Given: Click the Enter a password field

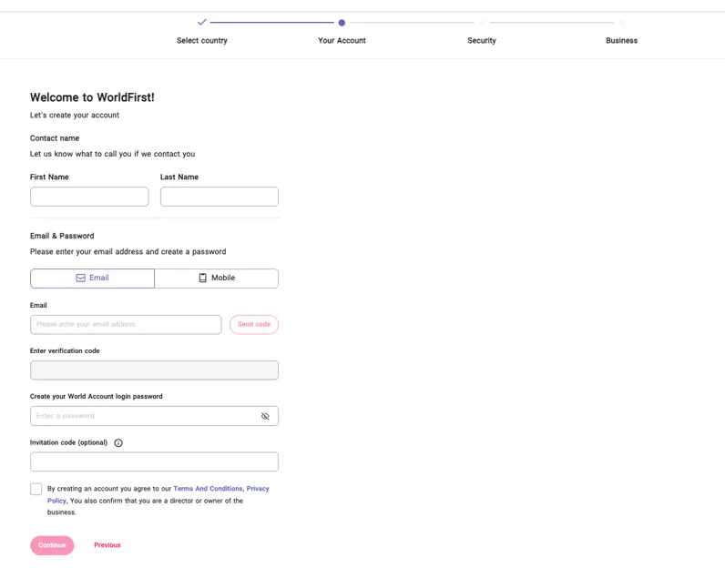Looking at the screenshot, I should coord(155,416).
